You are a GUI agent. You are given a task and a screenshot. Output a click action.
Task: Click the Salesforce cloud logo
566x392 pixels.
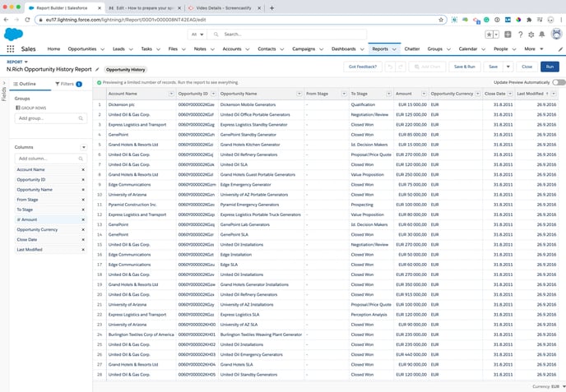(x=13, y=35)
